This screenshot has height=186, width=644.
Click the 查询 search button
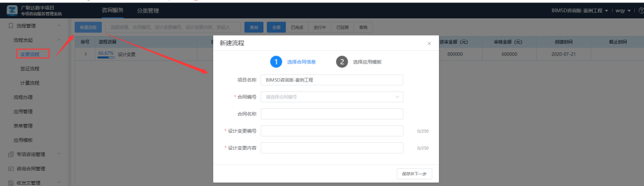pyautogui.click(x=254, y=27)
